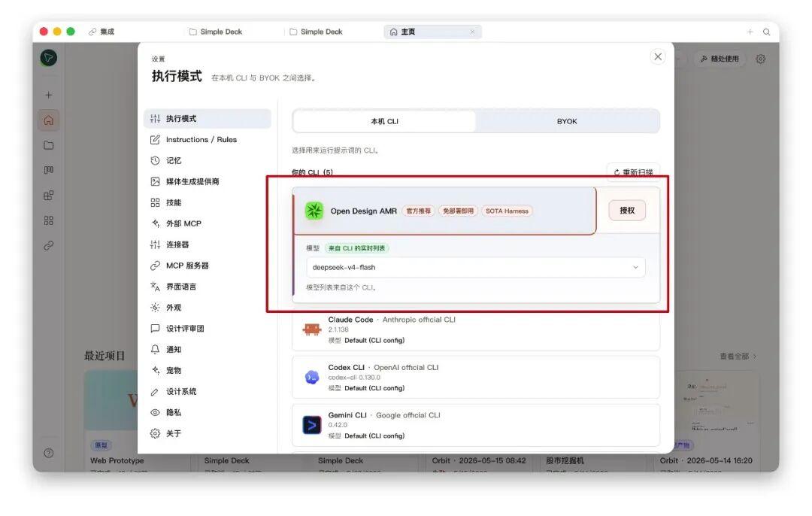Screen dimensions: 812x516
Task: Click the Gemini CLI logo icon
Action: coord(312,425)
